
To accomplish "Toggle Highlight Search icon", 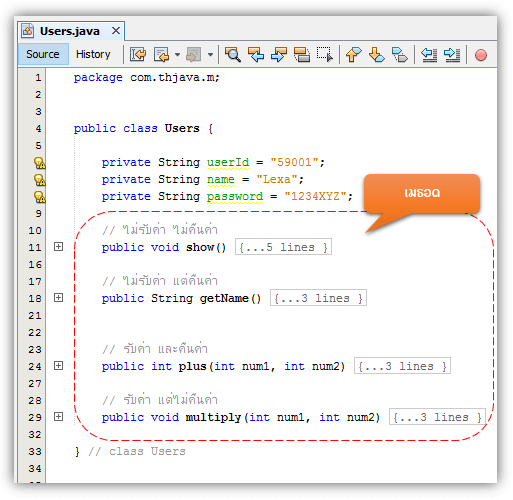I will pyautogui.click(x=302, y=54).
